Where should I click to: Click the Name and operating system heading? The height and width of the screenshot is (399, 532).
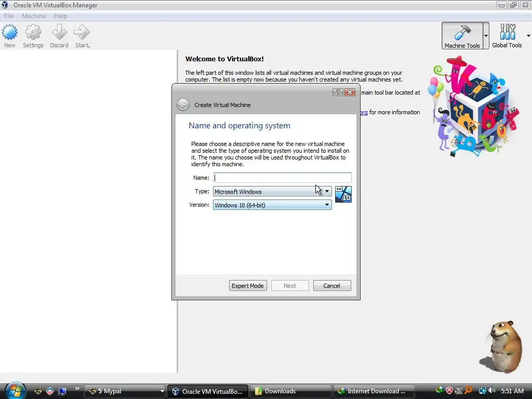240,126
